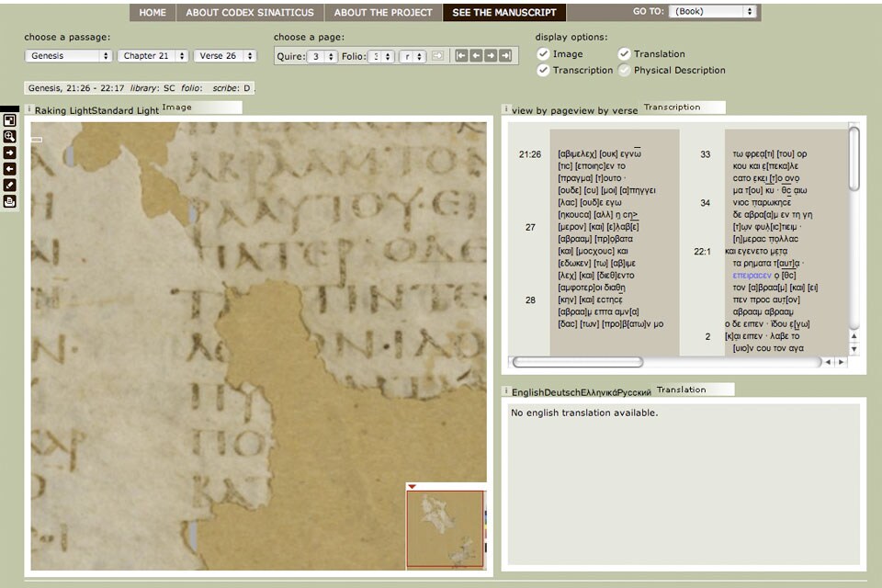Select English translation language
Viewport: 882px width, 588px height.
pyautogui.click(x=528, y=392)
